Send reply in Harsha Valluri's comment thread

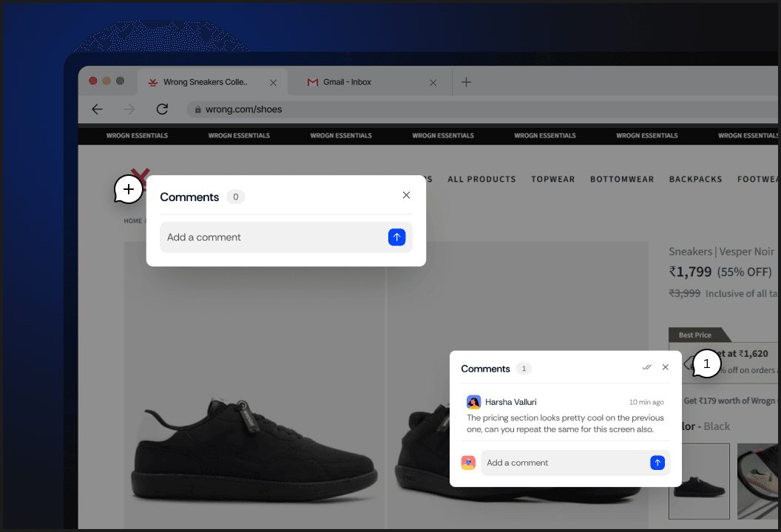tap(657, 463)
